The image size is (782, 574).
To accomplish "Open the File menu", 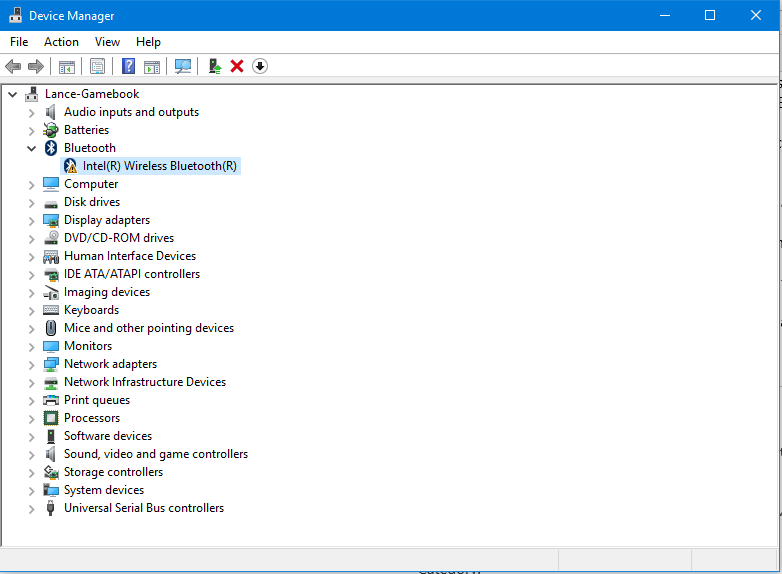I will (x=19, y=42).
